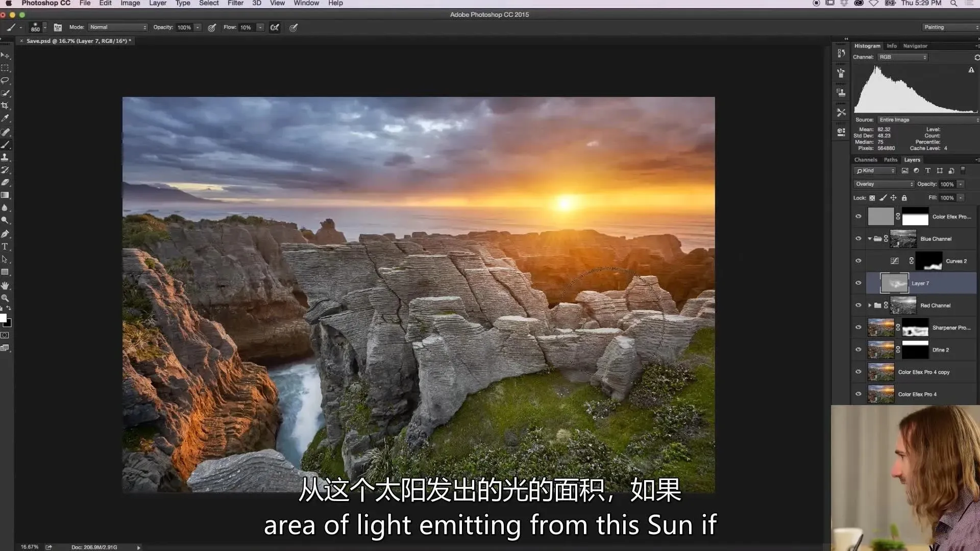Select the Lasso tool
This screenshot has height=551, width=980.
point(5,81)
